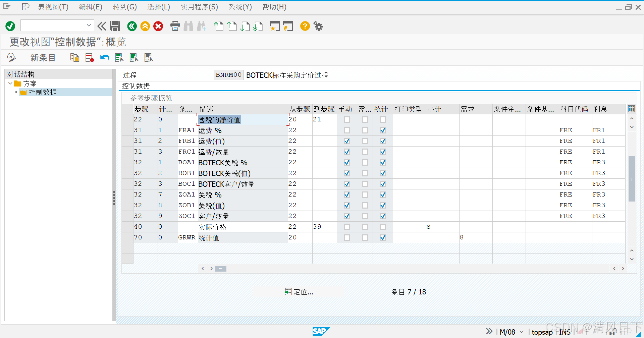Screen dimensions: 644x338
Task: Open the table column configuration icon
Action: pos(631,109)
